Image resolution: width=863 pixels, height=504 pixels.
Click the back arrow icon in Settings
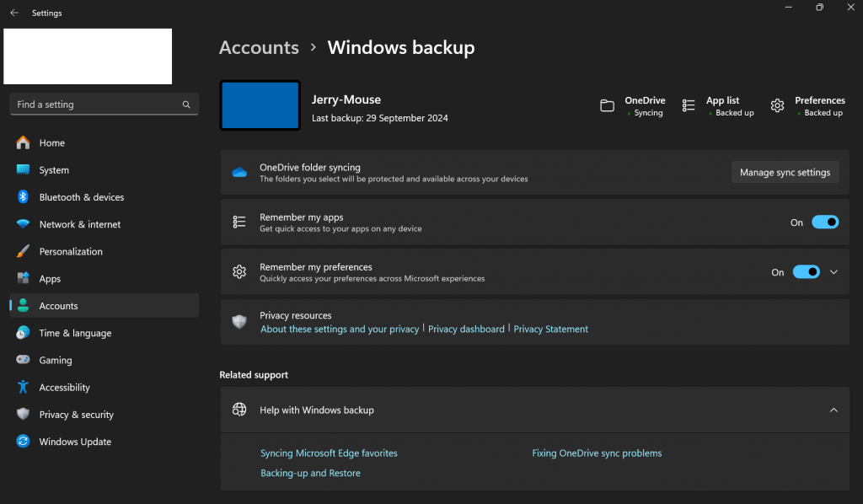point(14,13)
